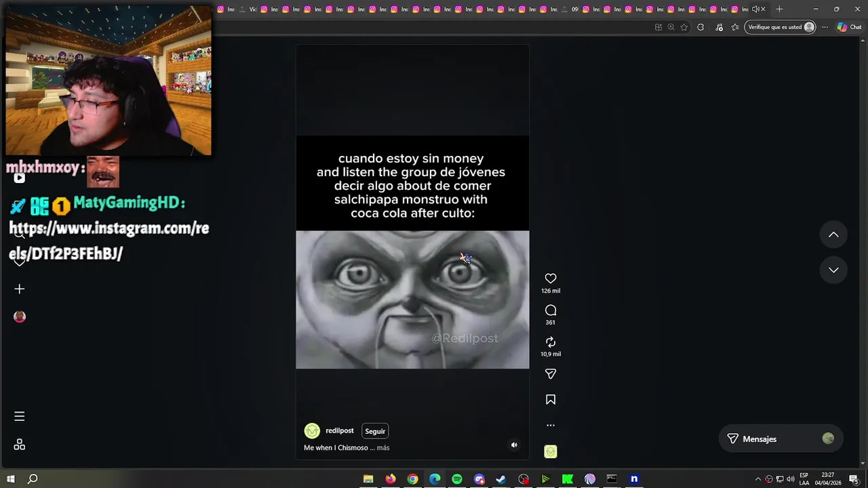The height and width of the screenshot is (488, 868).
Task: Change the input language ESP LAA
Action: click(804, 479)
